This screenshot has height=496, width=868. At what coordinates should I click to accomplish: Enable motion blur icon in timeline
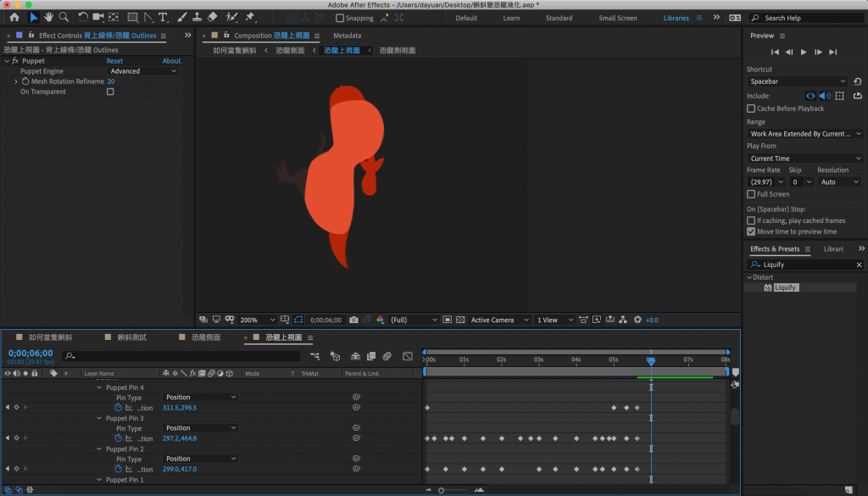click(x=387, y=356)
